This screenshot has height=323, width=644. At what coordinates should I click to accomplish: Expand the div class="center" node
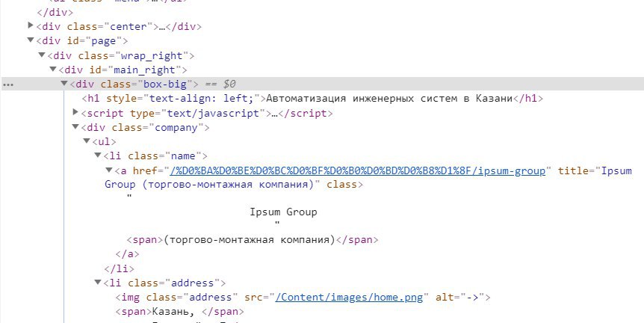click(31, 26)
